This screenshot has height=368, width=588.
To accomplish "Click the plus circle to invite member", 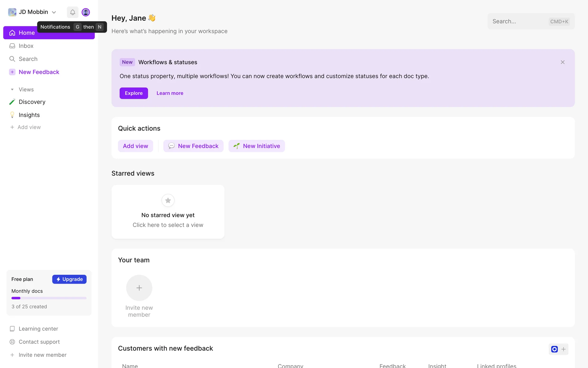I will pos(139,288).
